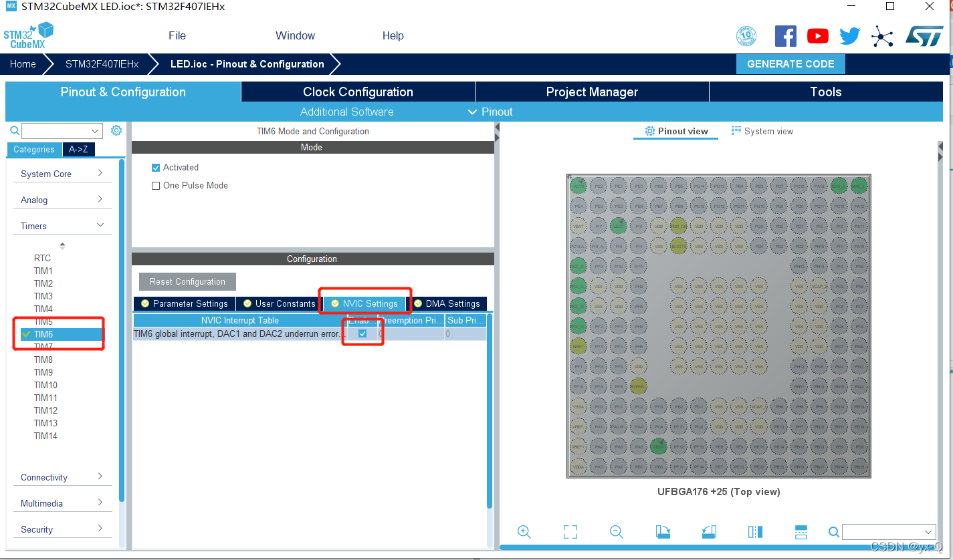Click the Pinout view chip icon
This screenshot has height=560, width=953.
(649, 131)
